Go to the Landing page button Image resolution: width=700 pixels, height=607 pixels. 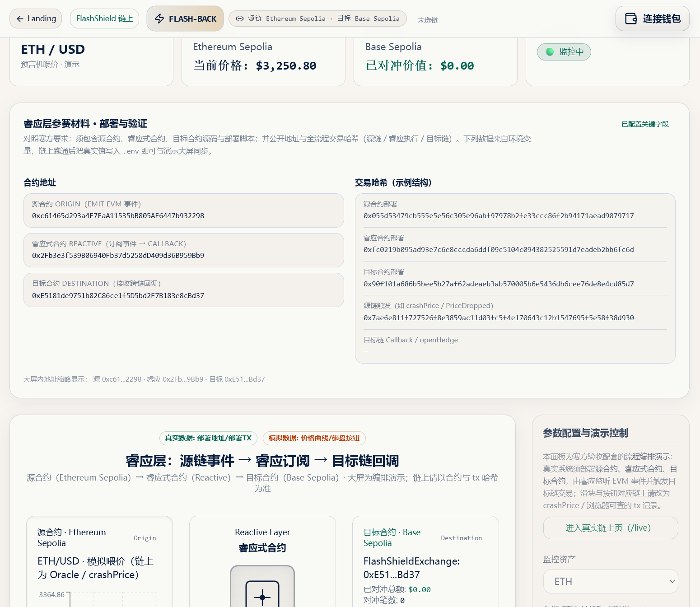36,19
